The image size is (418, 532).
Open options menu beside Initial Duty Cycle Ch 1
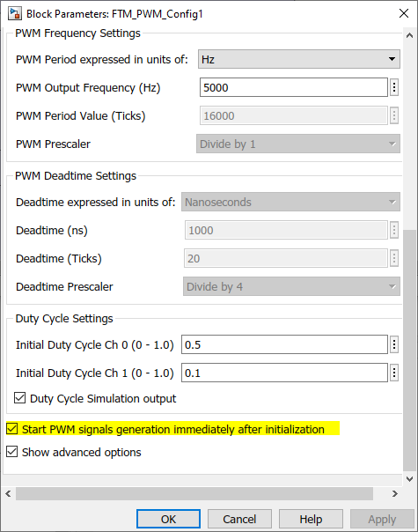[394, 373]
